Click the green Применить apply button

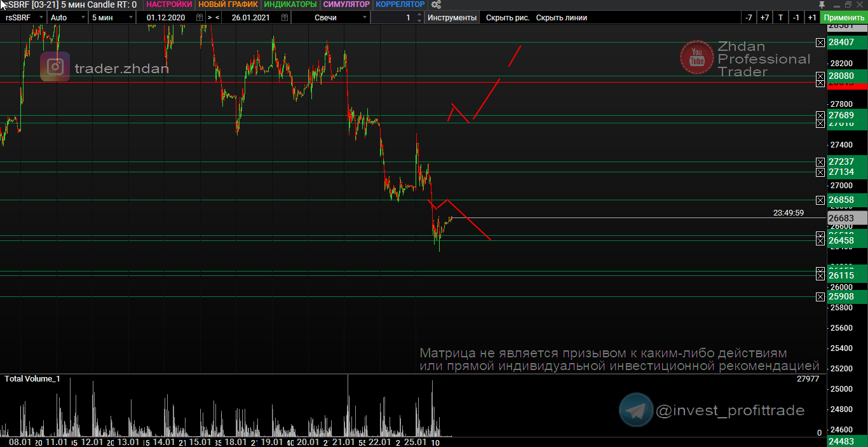[844, 18]
